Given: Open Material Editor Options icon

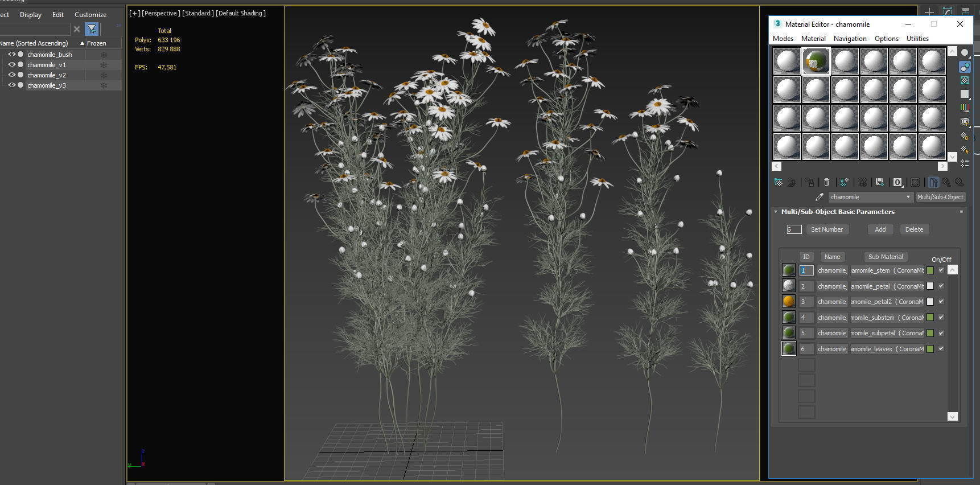Looking at the screenshot, I should (965, 135).
